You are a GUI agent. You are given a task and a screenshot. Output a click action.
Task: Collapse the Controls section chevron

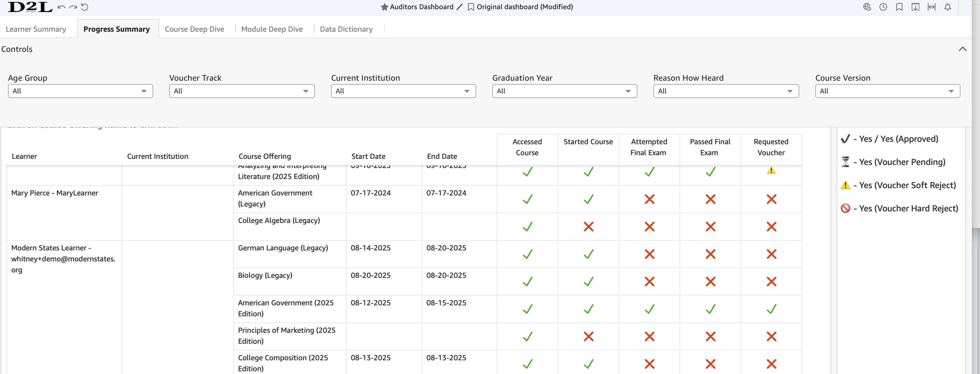tap(962, 49)
